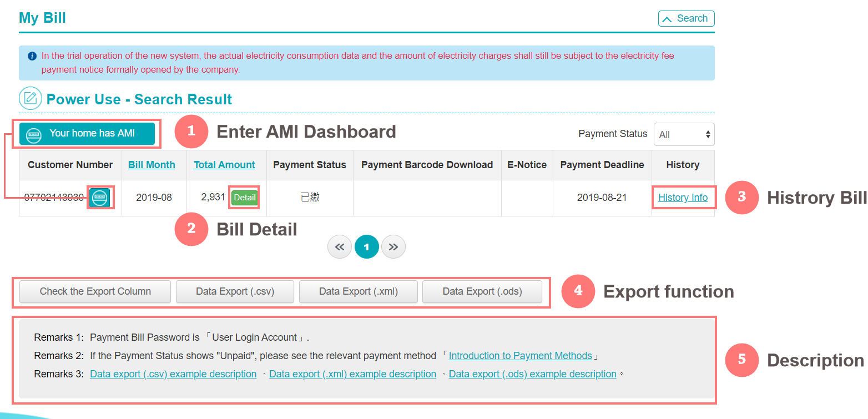Click Check the Export Column button
Image resolution: width=868 pixels, height=419 pixels.
click(x=95, y=291)
